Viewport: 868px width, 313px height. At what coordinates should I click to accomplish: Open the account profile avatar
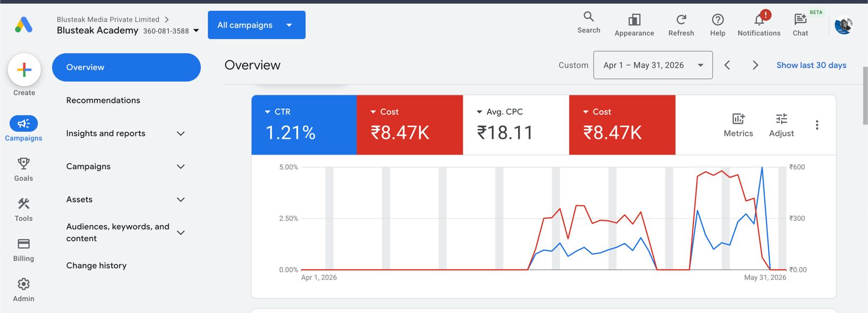844,25
